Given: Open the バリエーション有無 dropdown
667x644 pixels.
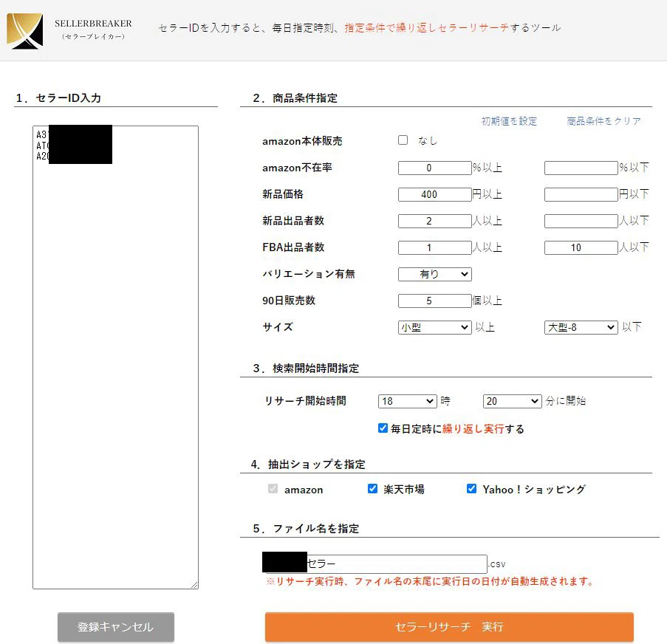Looking at the screenshot, I should click(435, 274).
